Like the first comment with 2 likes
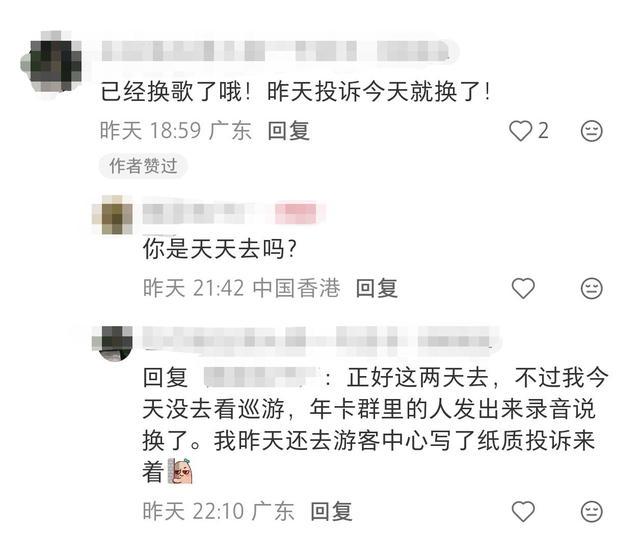640x556 pixels. click(521, 131)
